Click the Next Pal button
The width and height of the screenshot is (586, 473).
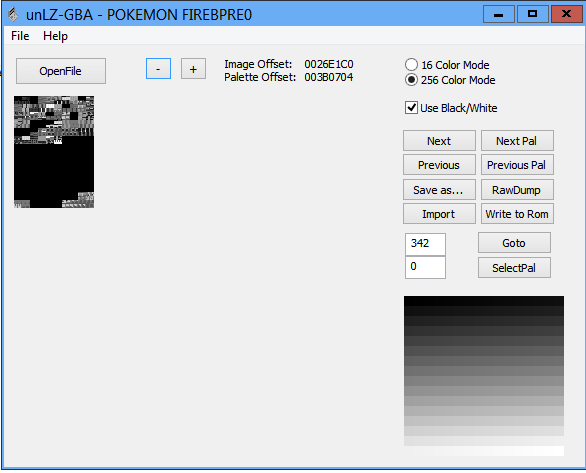517,141
